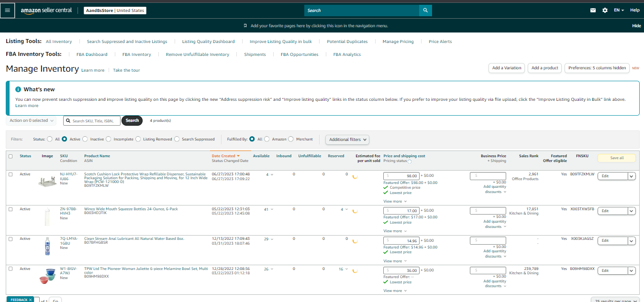Go to Manage Pricing
This screenshot has width=644, height=302.
(398, 42)
